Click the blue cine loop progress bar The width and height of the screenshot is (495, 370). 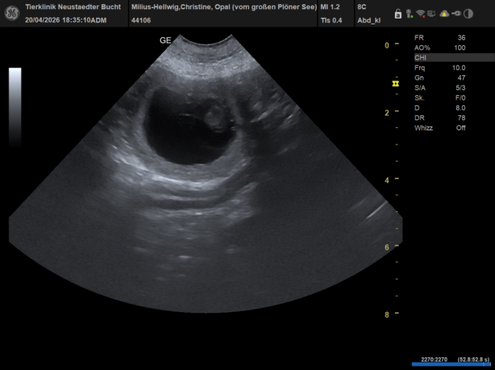coord(451,364)
